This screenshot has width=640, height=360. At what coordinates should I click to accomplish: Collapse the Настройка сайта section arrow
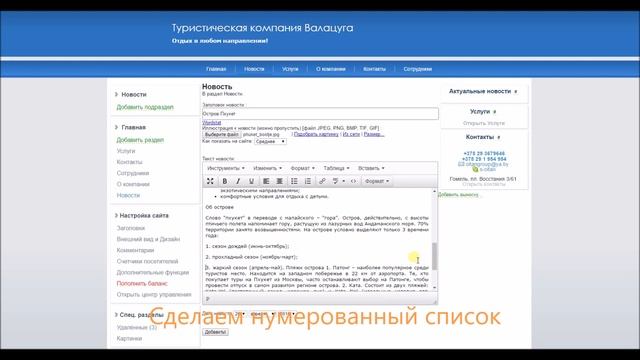click(116, 215)
